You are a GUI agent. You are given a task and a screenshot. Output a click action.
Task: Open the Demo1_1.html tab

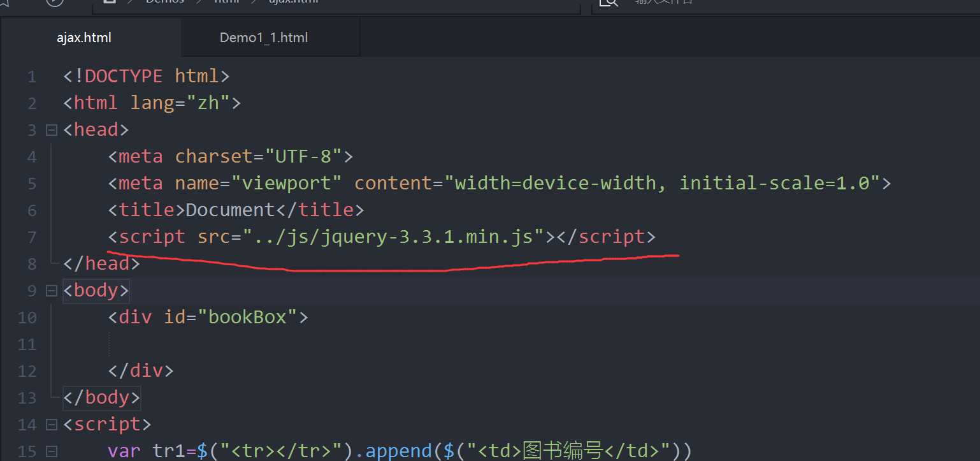click(264, 38)
